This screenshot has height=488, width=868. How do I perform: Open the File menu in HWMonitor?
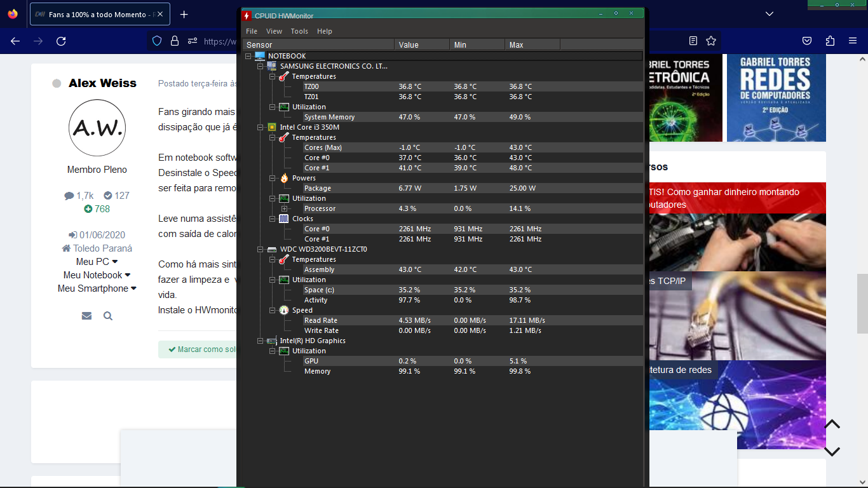click(x=252, y=31)
